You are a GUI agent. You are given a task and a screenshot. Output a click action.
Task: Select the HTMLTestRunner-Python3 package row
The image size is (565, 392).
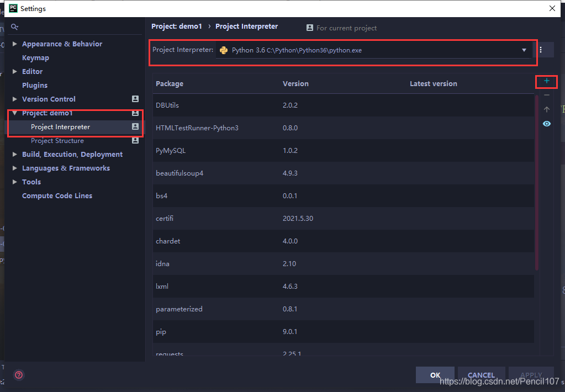344,128
